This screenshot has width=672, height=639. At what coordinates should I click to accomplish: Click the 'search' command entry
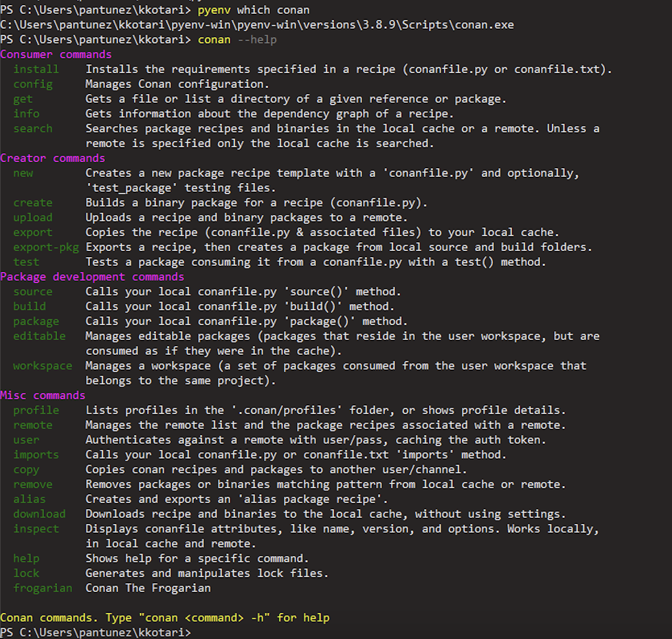point(33,128)
